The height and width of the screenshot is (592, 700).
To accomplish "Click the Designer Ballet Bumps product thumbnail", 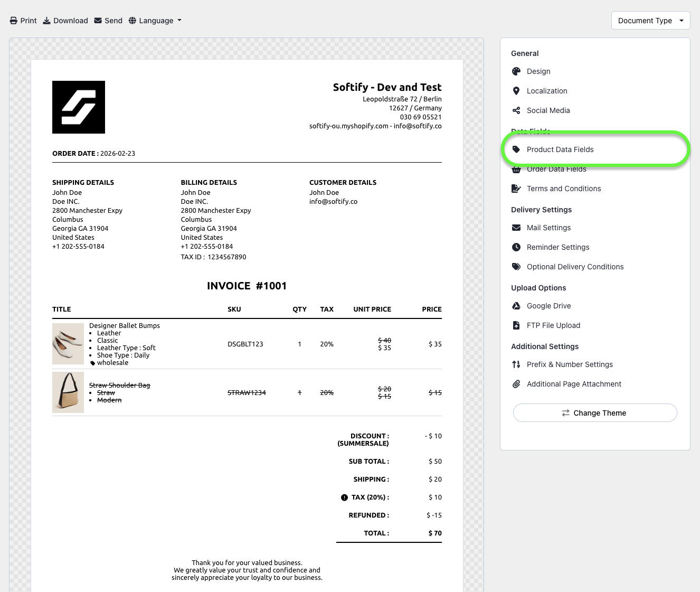I will [x=68, y=344].
